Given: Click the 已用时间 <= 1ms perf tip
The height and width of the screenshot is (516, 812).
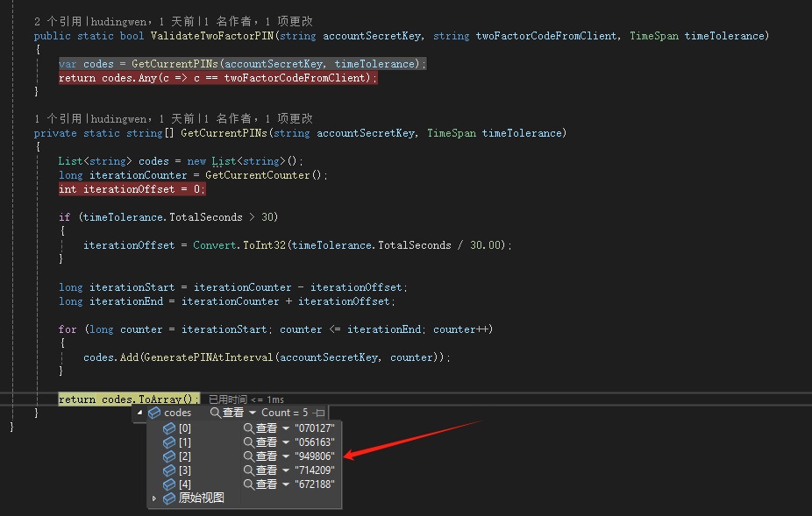Looking at the screenshot, I should pos(246,399).
